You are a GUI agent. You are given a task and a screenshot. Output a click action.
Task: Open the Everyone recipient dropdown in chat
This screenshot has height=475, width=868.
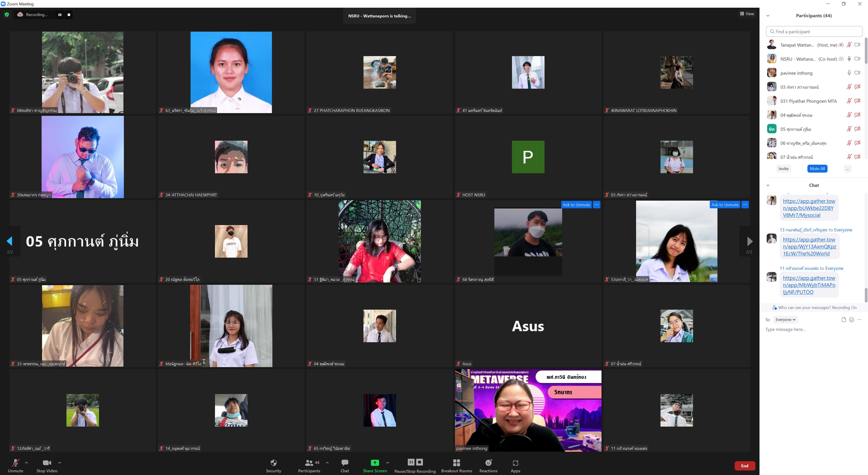click(785, 320)
